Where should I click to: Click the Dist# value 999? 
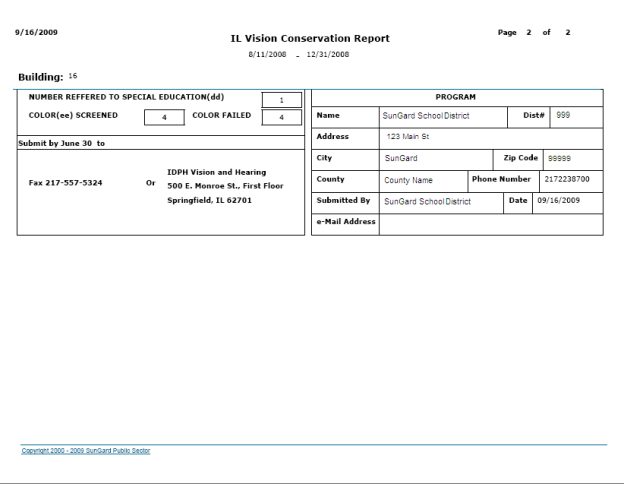577,116
